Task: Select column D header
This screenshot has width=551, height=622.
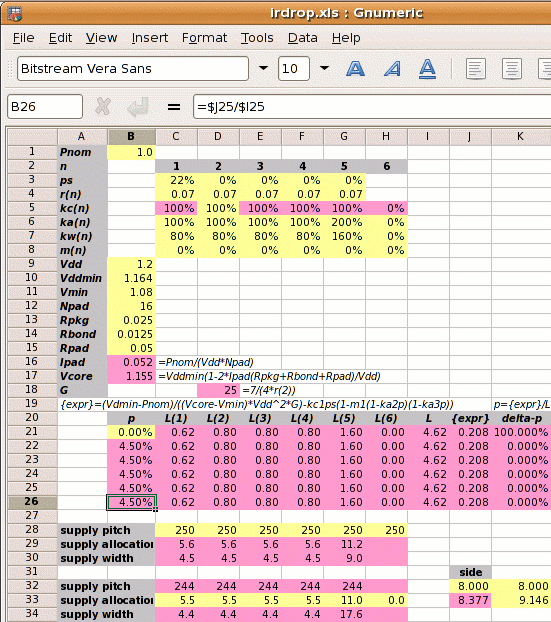Action: 218,136
